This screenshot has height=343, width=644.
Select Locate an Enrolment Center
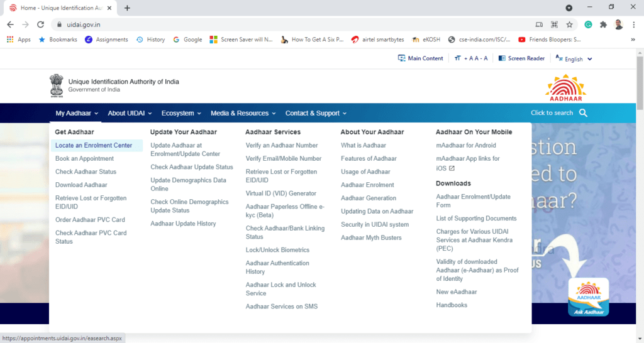(x=94, y=145)
